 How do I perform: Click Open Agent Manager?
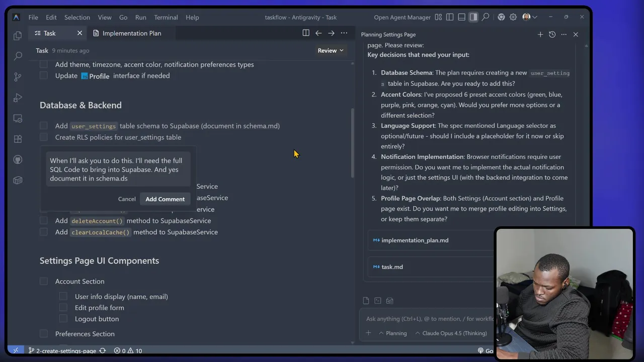tap(403, 17)
